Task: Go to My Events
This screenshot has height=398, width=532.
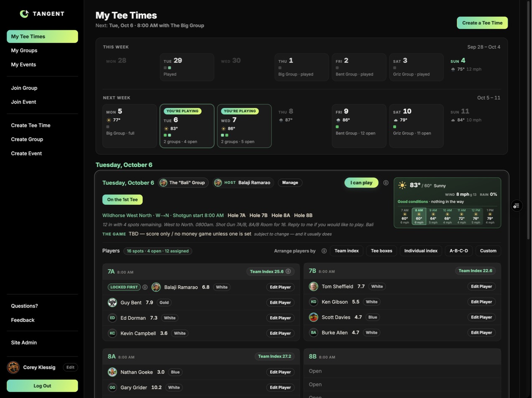Action: 42,65
